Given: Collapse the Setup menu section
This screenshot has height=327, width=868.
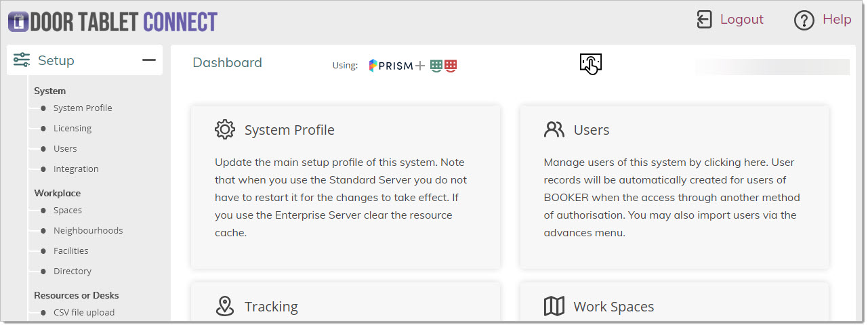Looking at the screenshot, I should (149, 60).
